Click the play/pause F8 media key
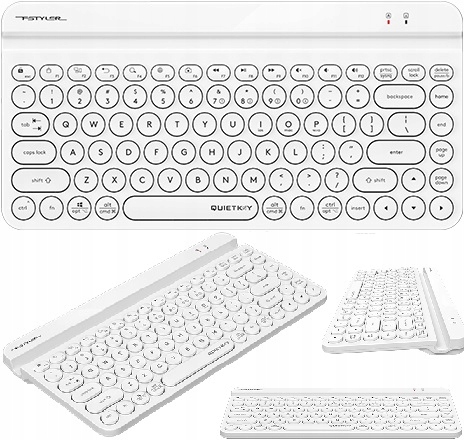465x440 pixels. [x=246, y=73]
